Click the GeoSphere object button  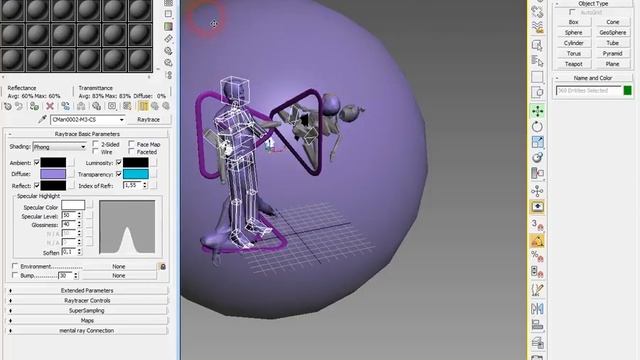point(612,33)
